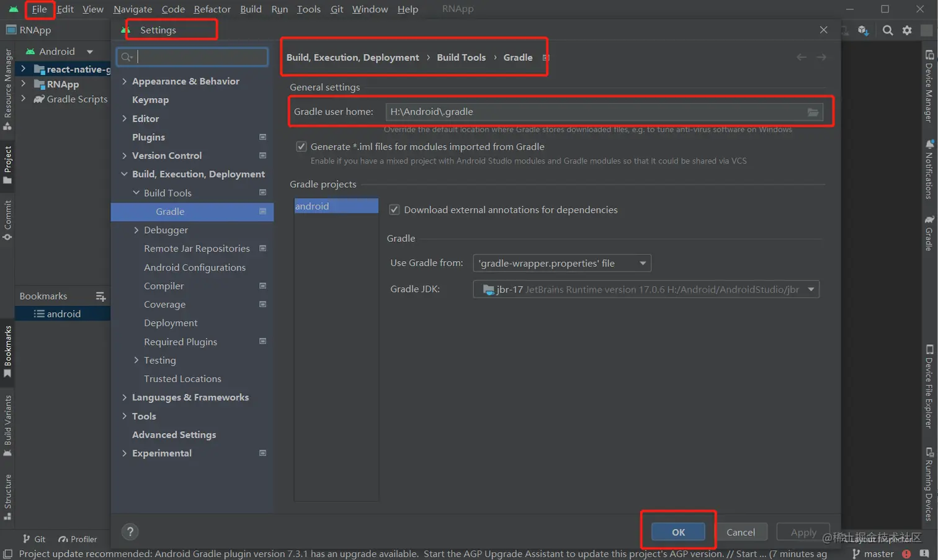
Task: Expand Version Control settings
Action: pos(124,156)
